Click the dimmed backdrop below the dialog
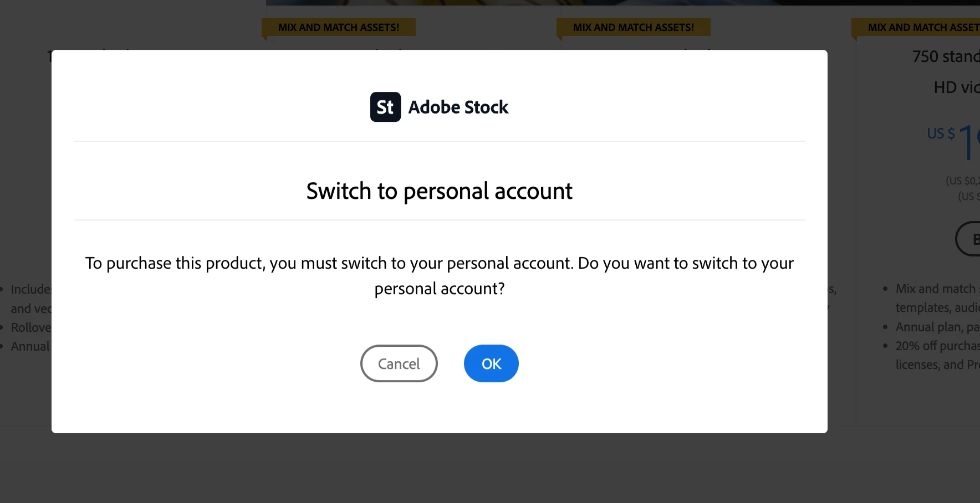980x503 pixels. tap(490, 468)
